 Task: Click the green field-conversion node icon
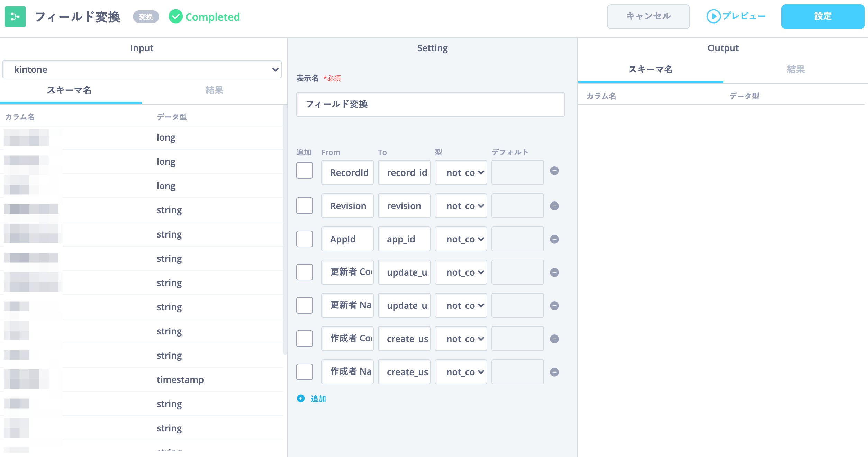click(15, 17)
